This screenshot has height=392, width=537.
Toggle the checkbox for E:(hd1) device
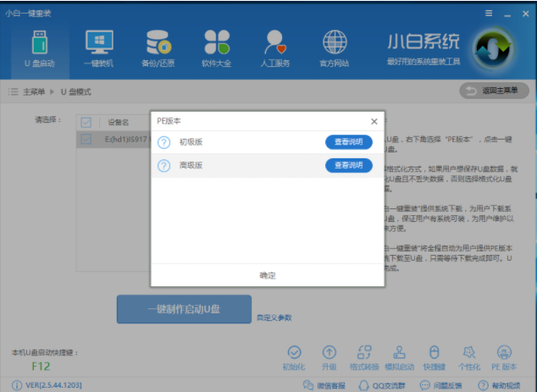click(86, 139)
